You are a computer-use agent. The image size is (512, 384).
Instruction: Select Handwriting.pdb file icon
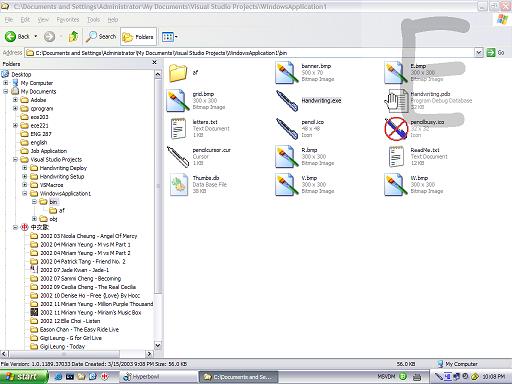pos(396,100)
